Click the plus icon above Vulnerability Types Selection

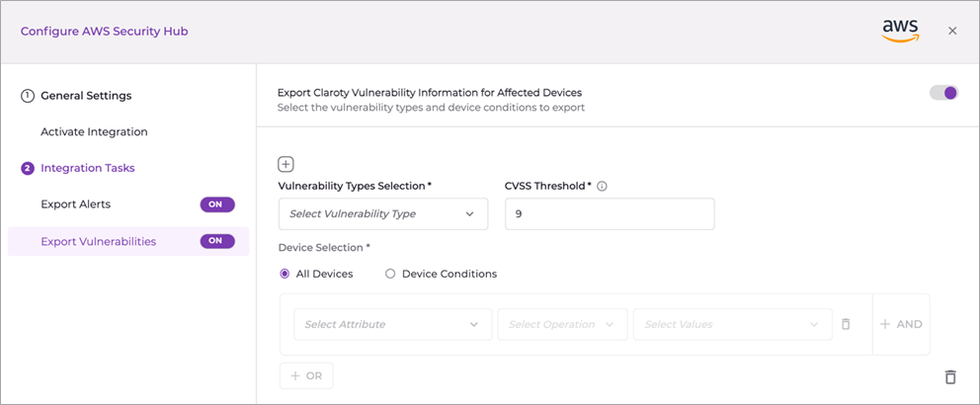pos(286,164)
